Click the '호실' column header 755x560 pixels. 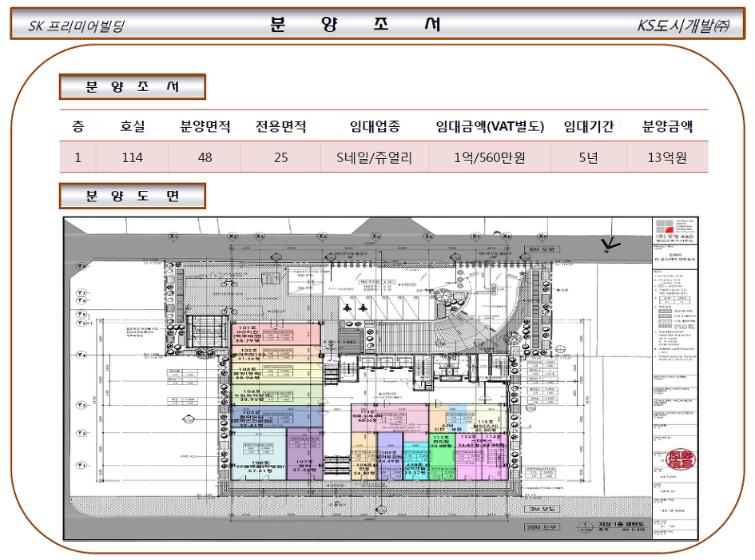[x=133, y=126]
